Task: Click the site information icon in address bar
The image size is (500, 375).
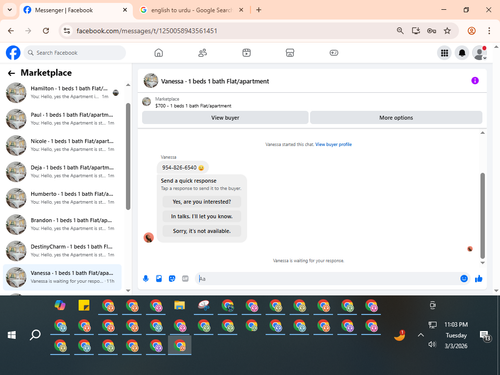Action: tap(67, 31)
